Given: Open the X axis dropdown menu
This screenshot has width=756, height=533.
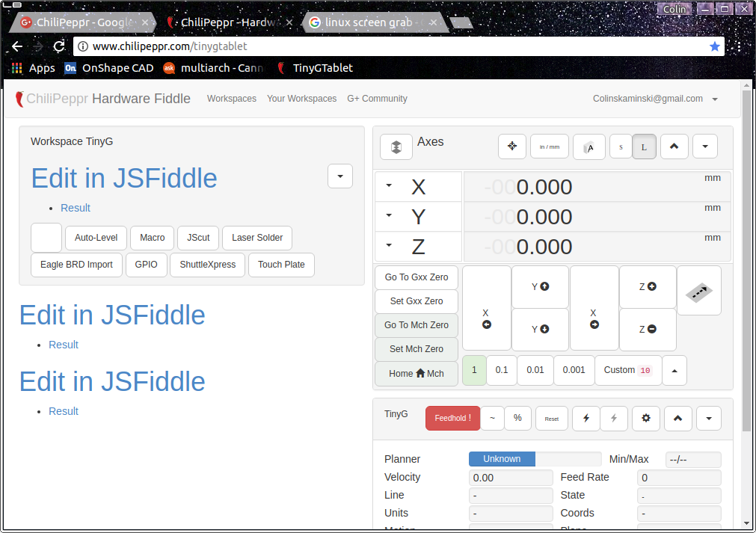Looking at the screenshot, I should pyautogui.click(x=389, y=185).
